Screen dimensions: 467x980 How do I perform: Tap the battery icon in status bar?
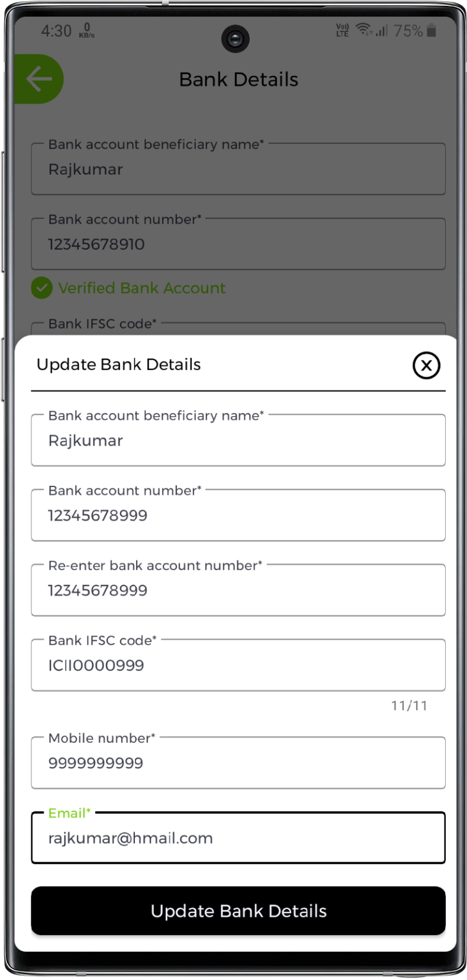431,30
